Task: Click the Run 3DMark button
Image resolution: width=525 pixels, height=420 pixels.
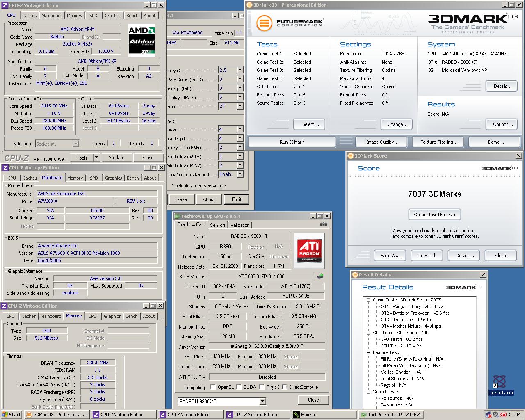Action: pyautogui.click(x=292, y=142)
